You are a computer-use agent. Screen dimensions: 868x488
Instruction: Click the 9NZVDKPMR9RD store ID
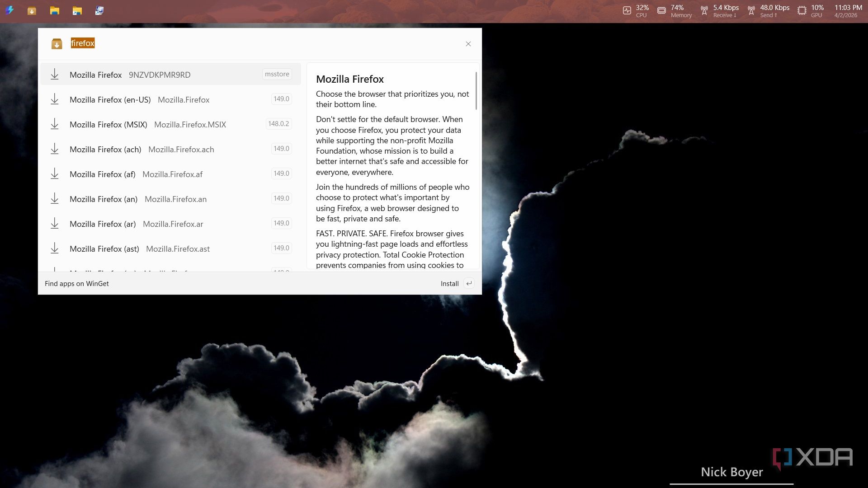pyautogui.click(x=160, y=75)
